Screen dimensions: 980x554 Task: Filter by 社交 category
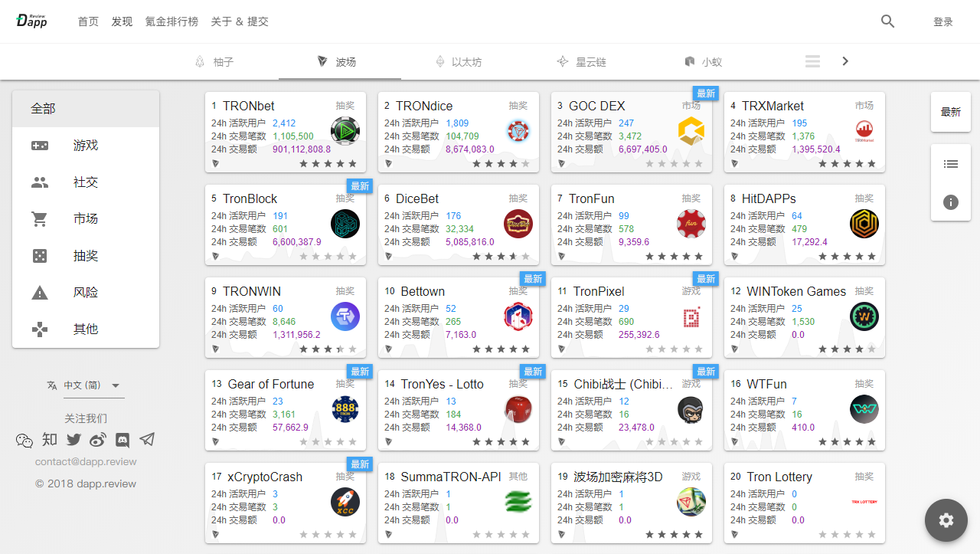(86, 182)
